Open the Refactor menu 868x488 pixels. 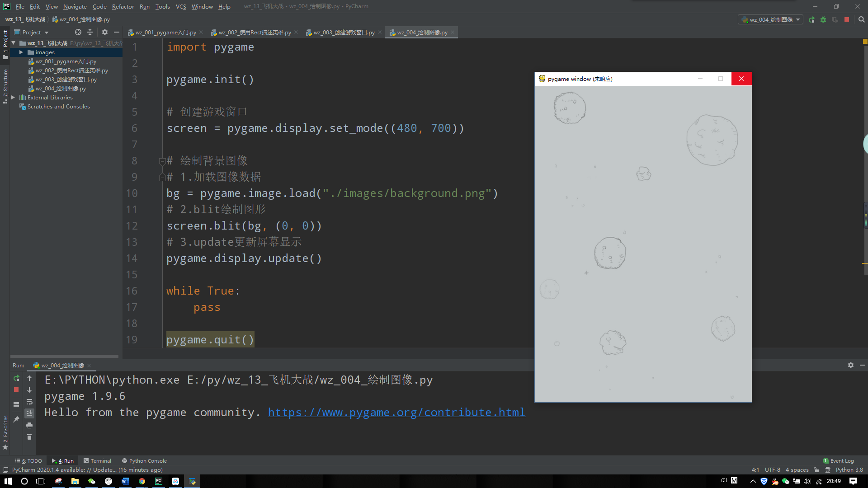tap(123, 6)
